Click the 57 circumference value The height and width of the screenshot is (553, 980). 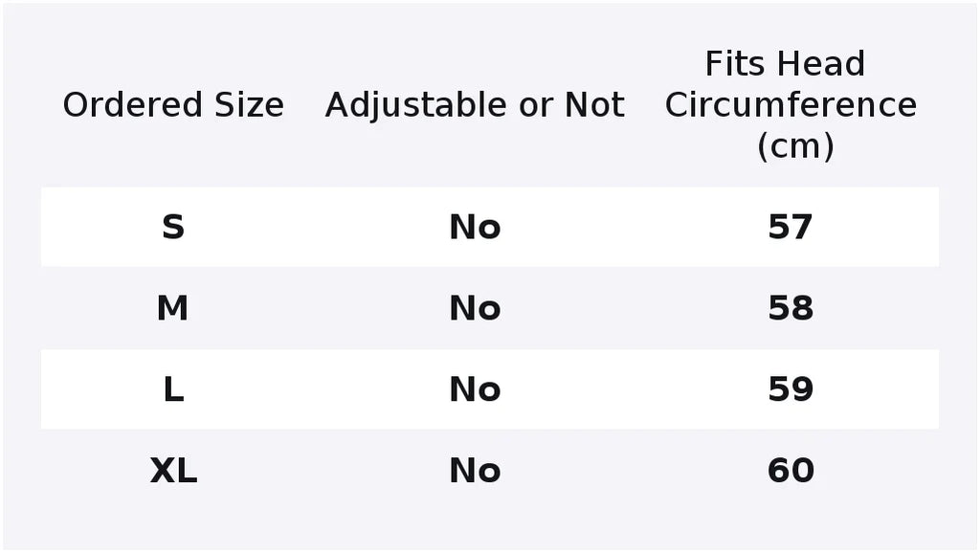coord(791,227)
